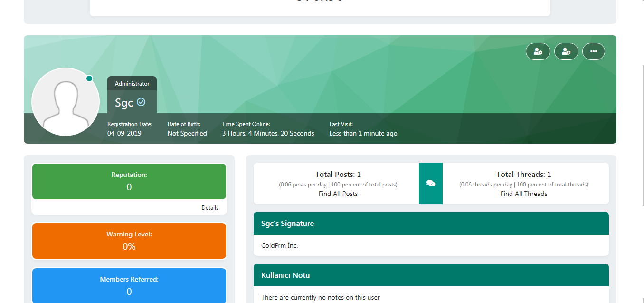Open the default profile avatar image
Image resolution: width=644 pixels, height=303 pixels.
pos(66,102)
